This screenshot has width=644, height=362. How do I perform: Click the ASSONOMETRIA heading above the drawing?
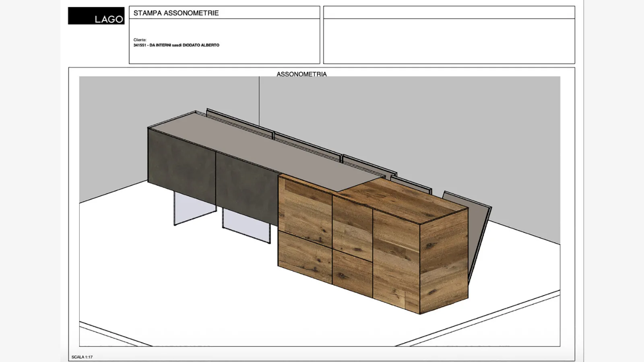point(301,74)
